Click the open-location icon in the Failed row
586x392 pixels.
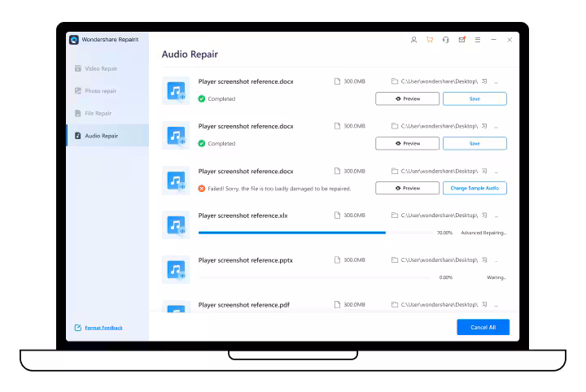484,171
